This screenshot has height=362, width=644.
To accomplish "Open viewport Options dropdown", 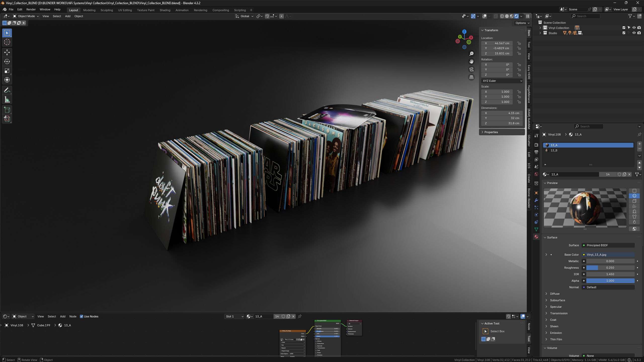I will (522, 23).
